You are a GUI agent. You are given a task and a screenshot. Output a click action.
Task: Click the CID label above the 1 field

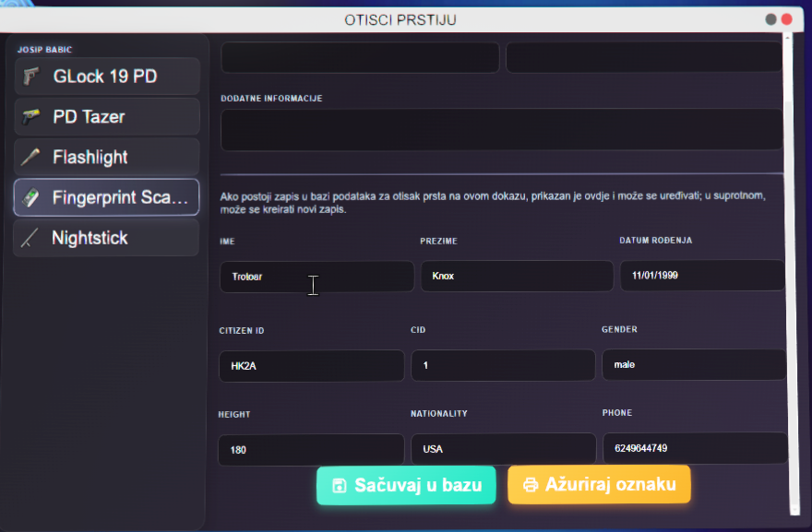coord(418,330)
